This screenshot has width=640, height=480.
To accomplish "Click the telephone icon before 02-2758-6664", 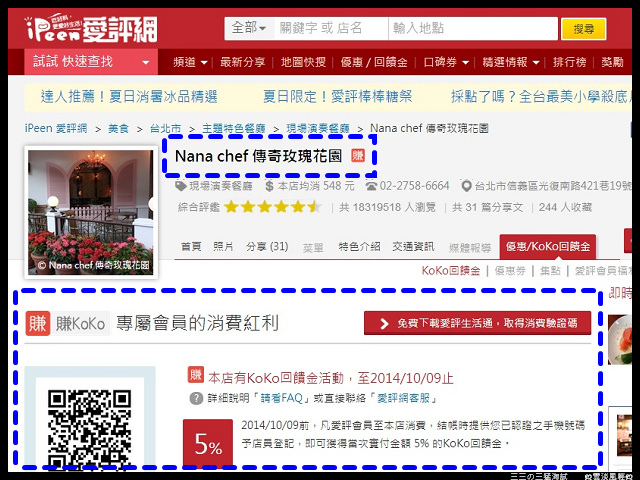I will pos(371,186).
